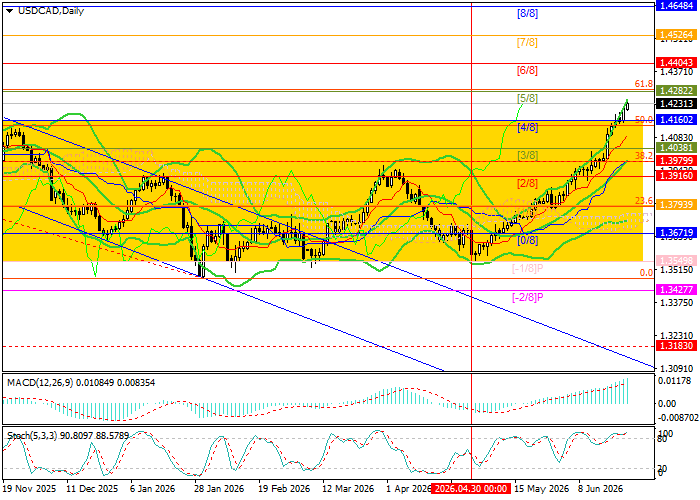Screen dimensions: 700x500
Task: Click the 12 Mar 2026 date label
Action: click(348, 488)
